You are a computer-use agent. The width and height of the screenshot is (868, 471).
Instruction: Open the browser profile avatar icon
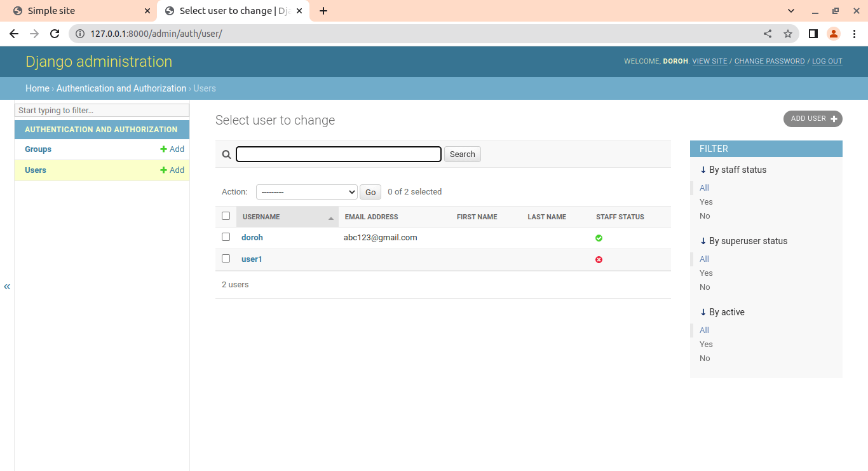click(834, 34)
